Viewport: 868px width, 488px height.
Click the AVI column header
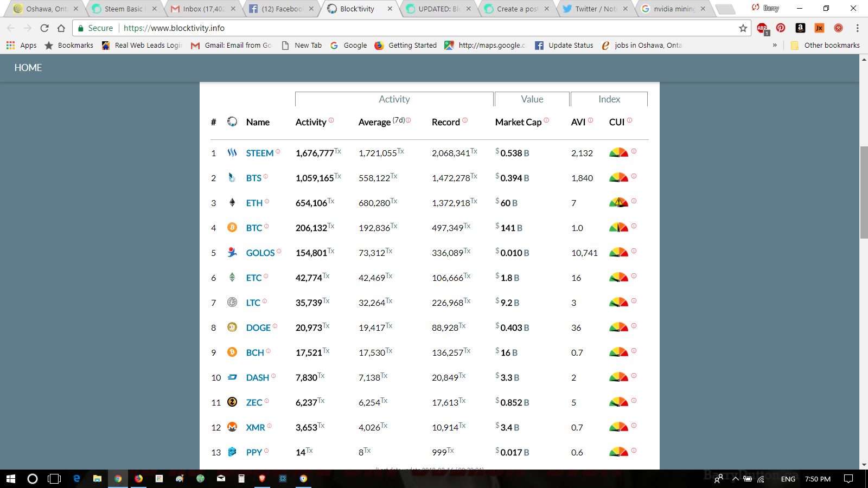[578, 122]
